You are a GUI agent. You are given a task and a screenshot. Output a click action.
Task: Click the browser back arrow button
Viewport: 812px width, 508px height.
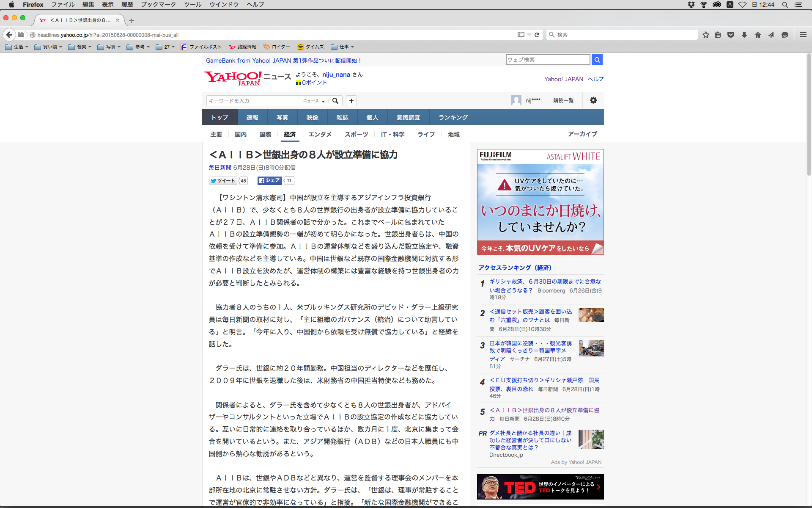9,35
